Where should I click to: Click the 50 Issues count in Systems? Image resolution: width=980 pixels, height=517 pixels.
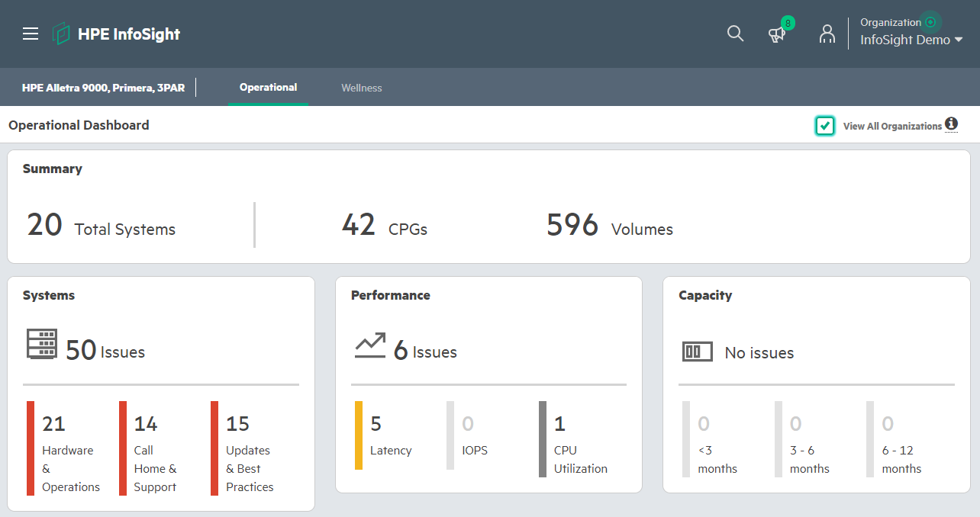click(105, 351)
